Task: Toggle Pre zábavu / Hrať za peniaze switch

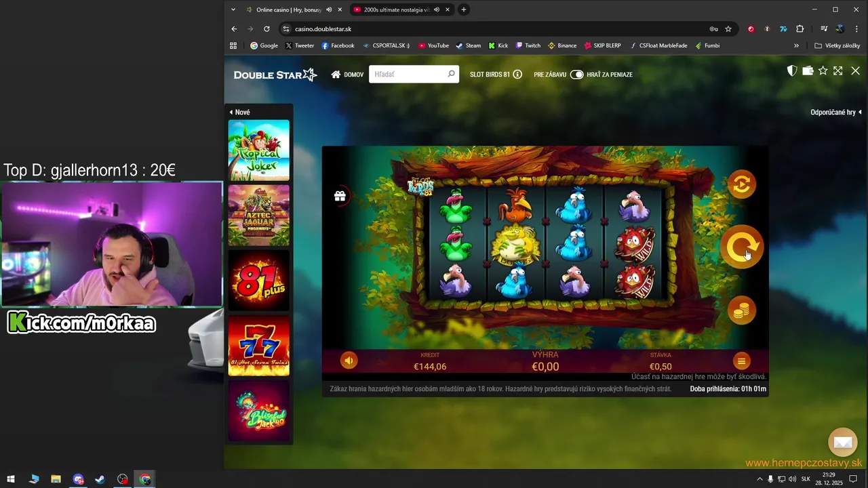Action: coord(576,75)
